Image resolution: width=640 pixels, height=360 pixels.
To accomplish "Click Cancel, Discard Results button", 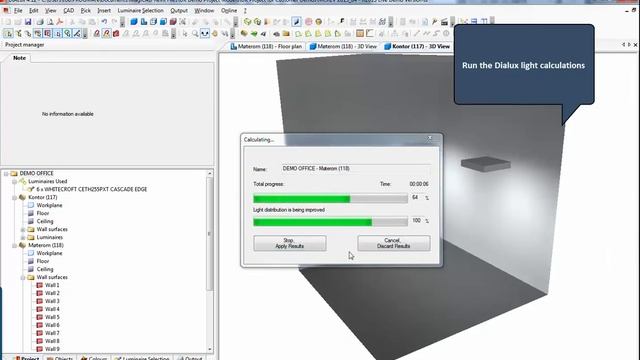I will [393, 243].
